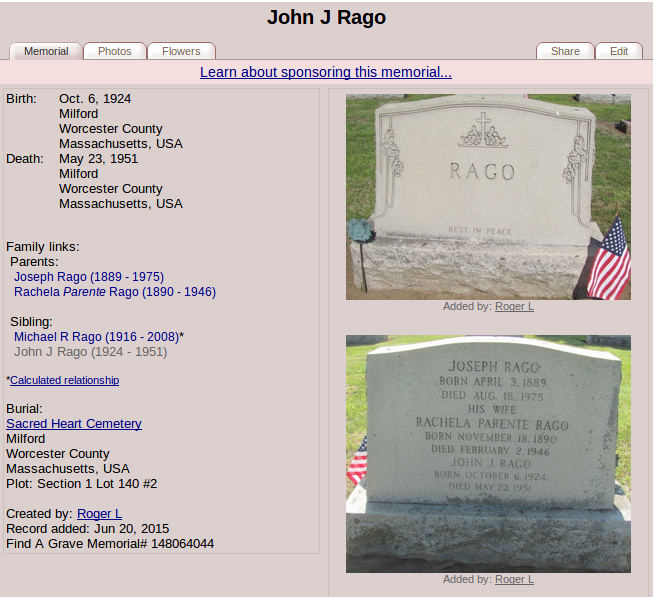Click the 'Sibling:' label

(31, 322)
